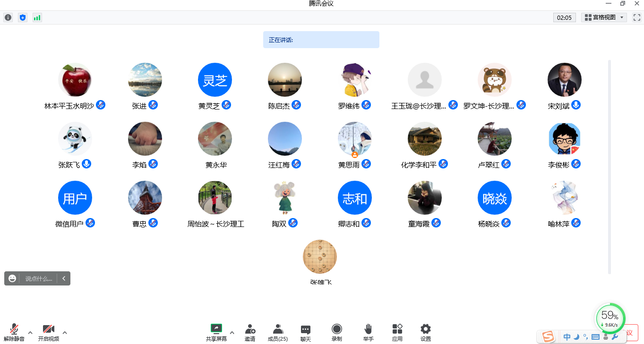Viewport: 644px width, 344px height.
Task: Turn on camera via 开启视频
Action: click(x=49, y=332)
